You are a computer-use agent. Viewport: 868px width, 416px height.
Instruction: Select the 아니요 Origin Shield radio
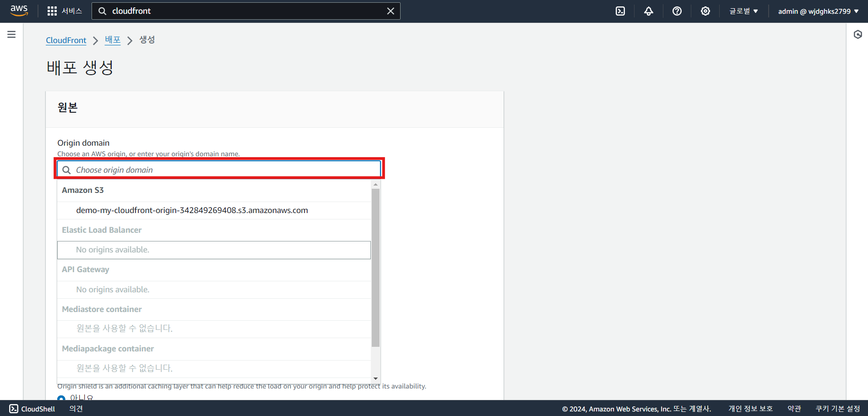61,397
